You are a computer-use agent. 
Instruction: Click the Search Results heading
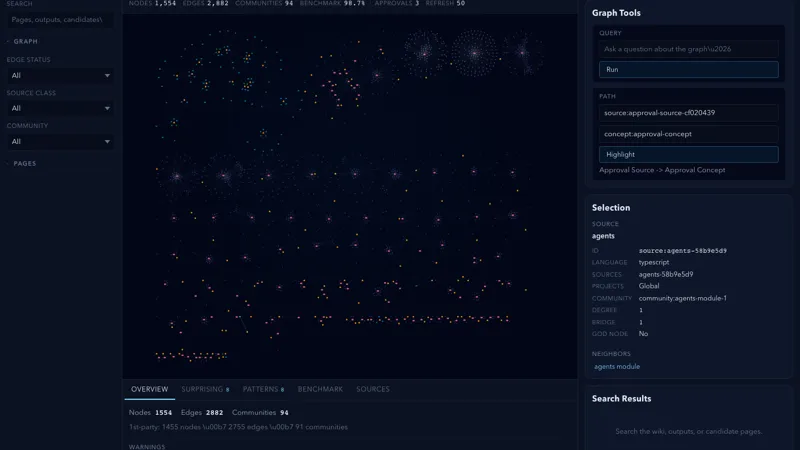point(621,398)
